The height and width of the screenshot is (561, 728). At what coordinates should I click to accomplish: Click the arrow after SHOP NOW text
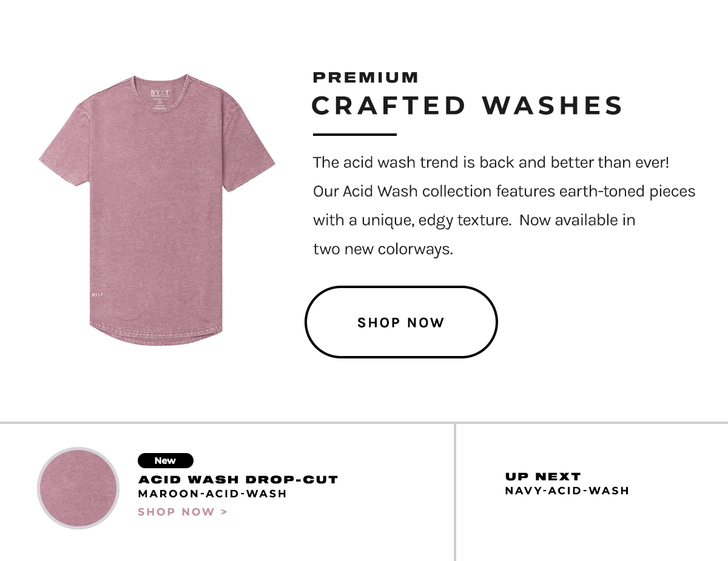coord(223,512)
